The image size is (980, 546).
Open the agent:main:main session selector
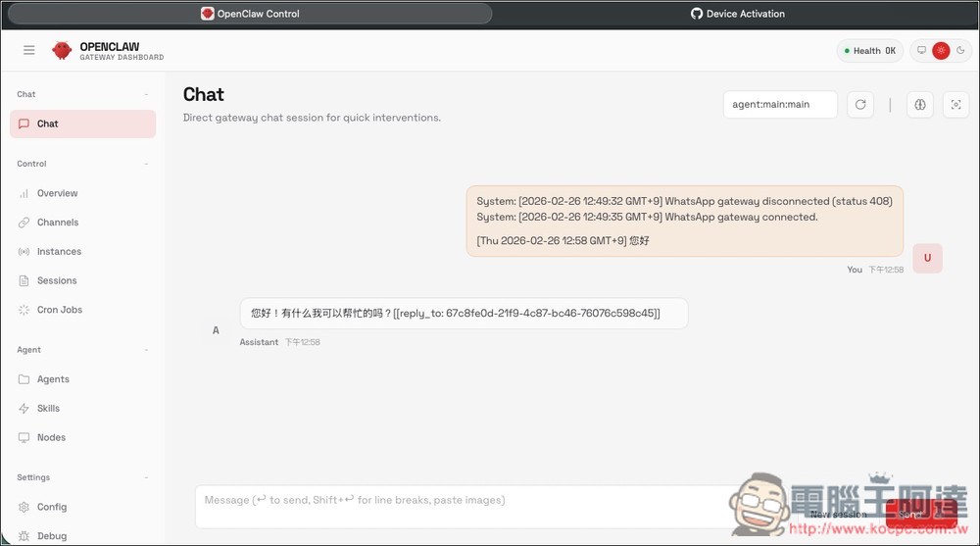click(x=780, y=105)
